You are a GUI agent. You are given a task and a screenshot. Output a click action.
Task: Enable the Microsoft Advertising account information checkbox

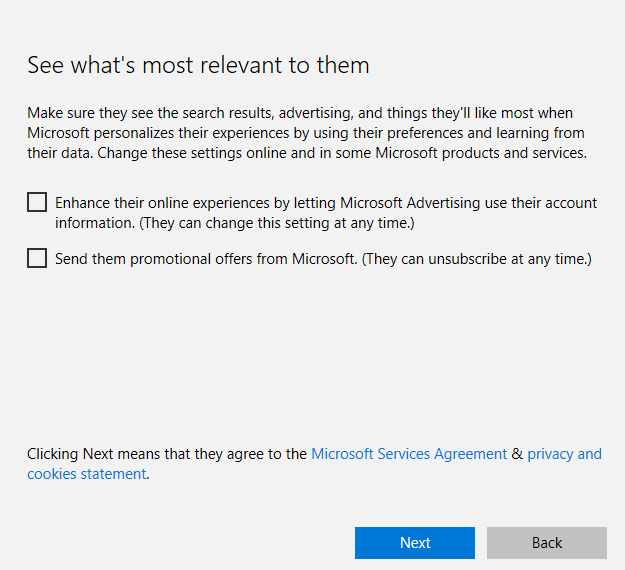pyautogui.click(x=37, y=202)
